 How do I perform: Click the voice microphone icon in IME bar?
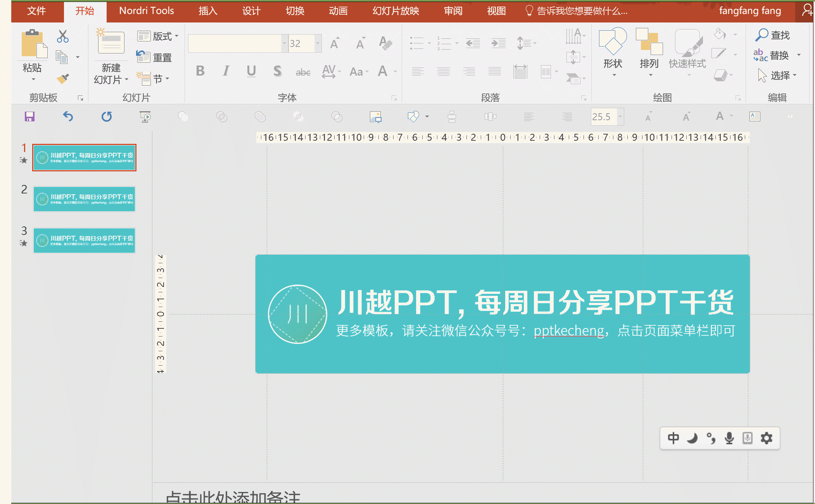click(x=729, y=438)
